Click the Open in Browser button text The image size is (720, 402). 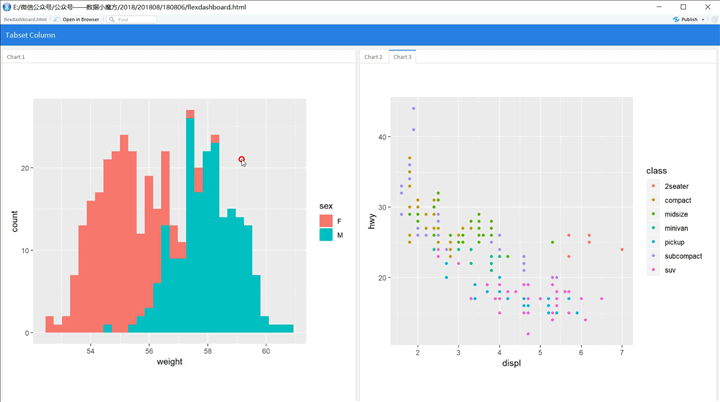pos(81,19)
